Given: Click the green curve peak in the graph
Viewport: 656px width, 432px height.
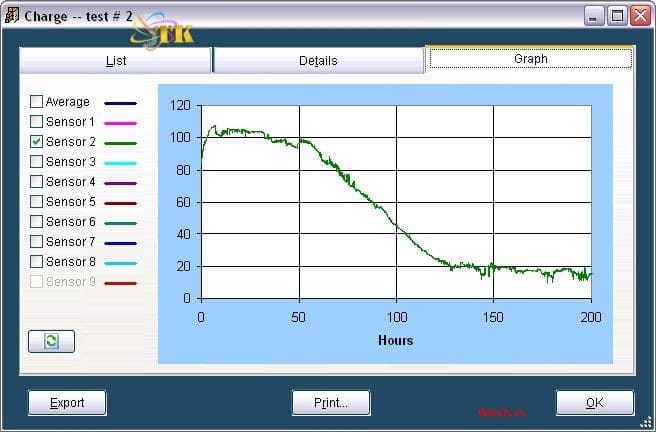Looking at the screenshot, I should 213,127.
